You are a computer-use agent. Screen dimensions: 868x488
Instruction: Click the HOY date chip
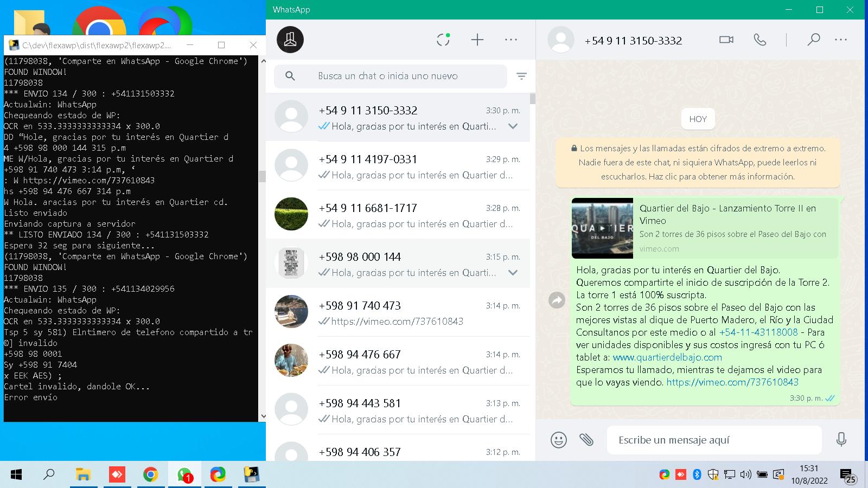pos(698,119)
